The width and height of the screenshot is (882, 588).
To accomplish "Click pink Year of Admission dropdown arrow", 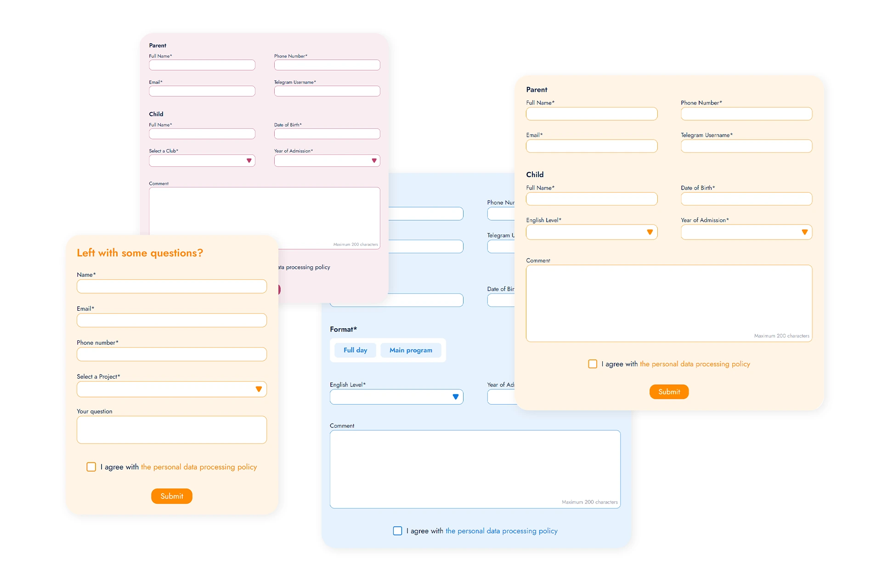I will (374, 161).
